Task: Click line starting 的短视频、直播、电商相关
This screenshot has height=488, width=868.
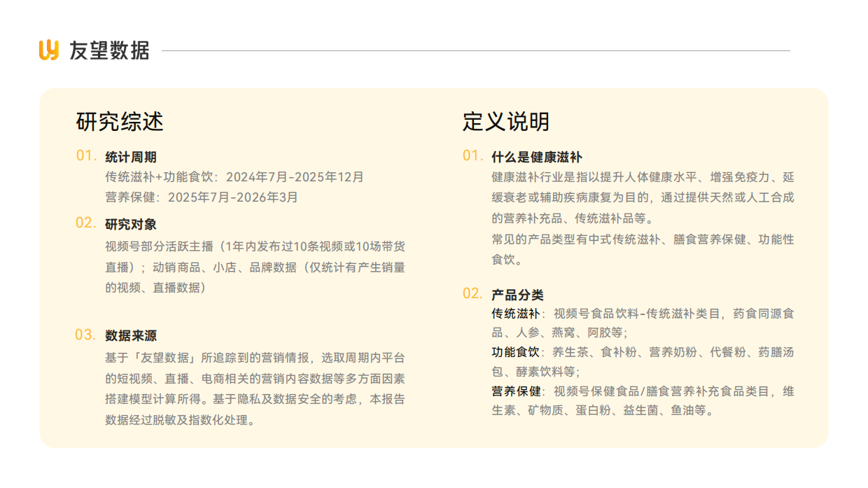Action: click(x=255, y=379)
